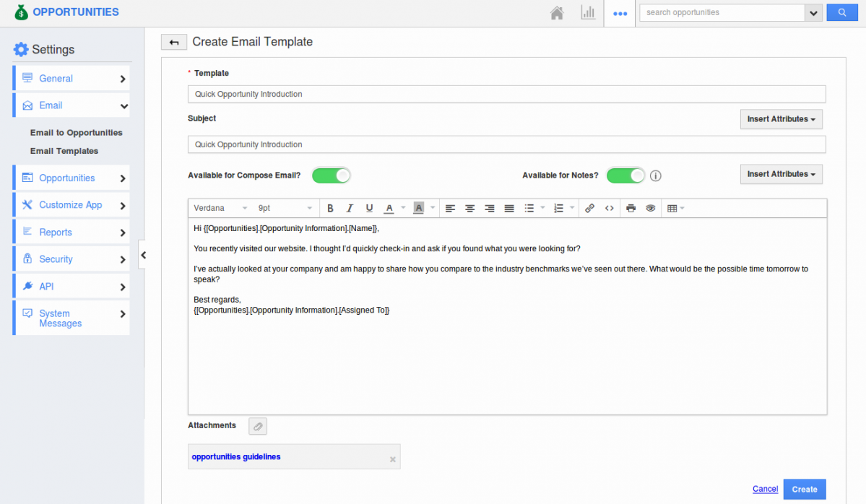Screen dimensions: 866x504
Task: Toggle Available for Notes switch
Action: click(625, 175)
